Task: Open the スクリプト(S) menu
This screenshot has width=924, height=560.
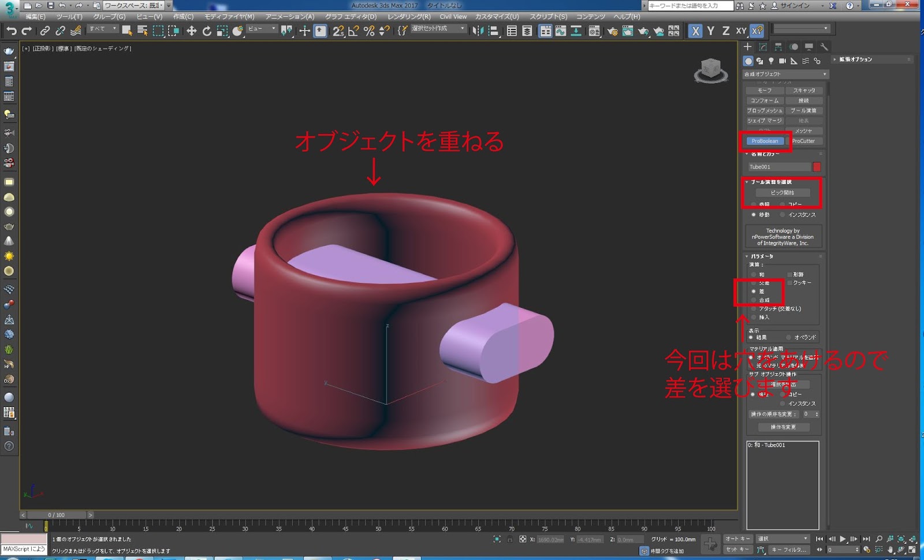Action: (548, 17)
